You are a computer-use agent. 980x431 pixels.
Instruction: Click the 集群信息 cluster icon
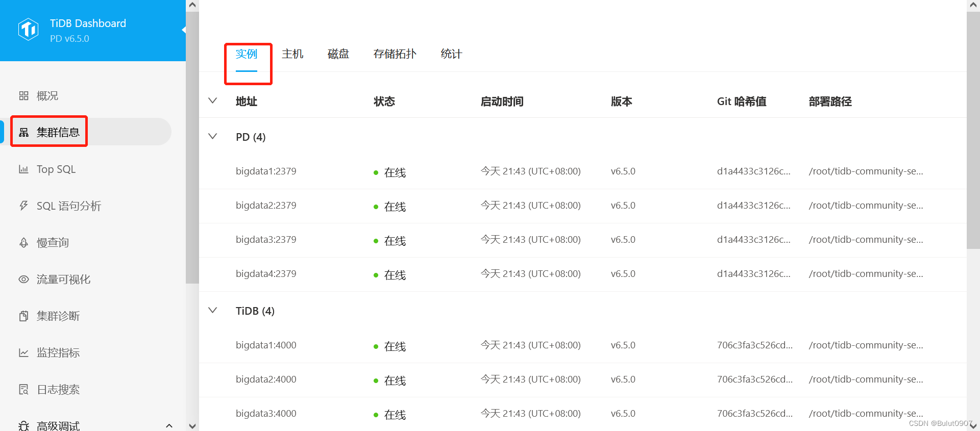pos(23,133)
